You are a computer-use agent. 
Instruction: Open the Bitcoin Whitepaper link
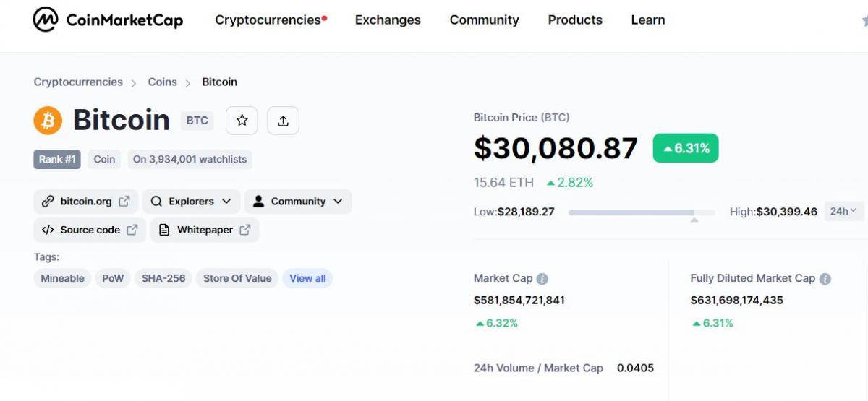205,230
